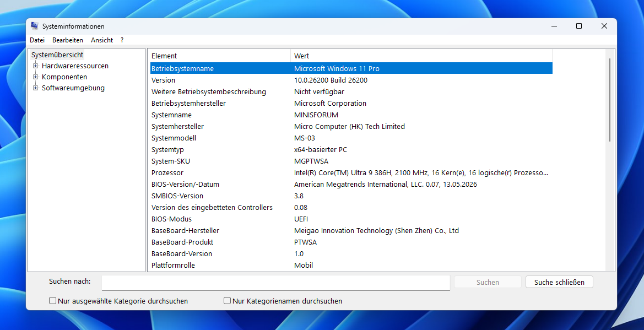Select the Komponenten tree label
The height and width of the screenshot is (330, 644).
pos(64,77)
